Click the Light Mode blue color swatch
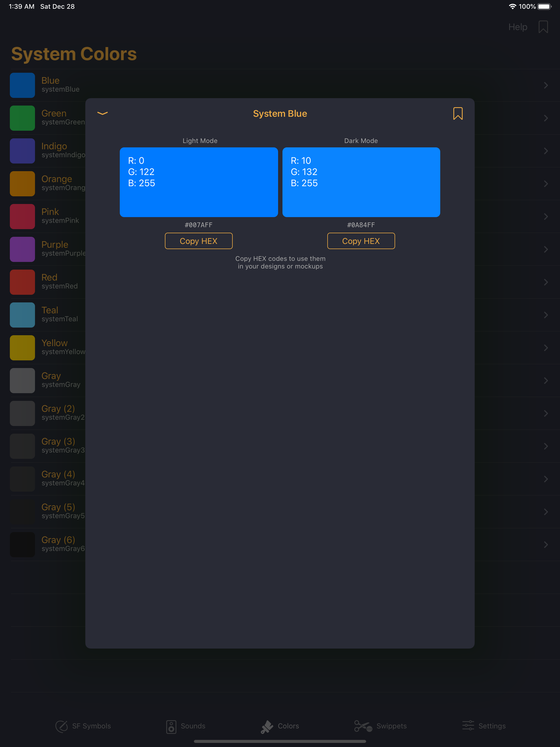Screen dimensions: 560x747 199,182
